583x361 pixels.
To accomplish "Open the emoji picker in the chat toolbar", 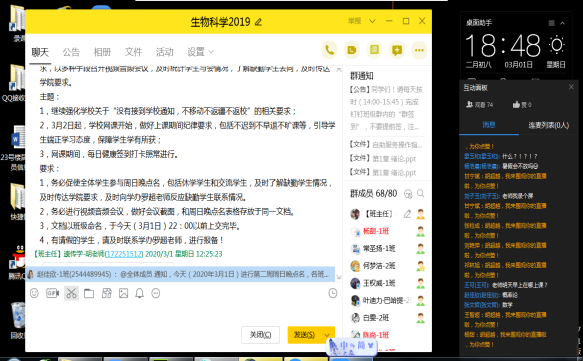I will pos(34,293).
